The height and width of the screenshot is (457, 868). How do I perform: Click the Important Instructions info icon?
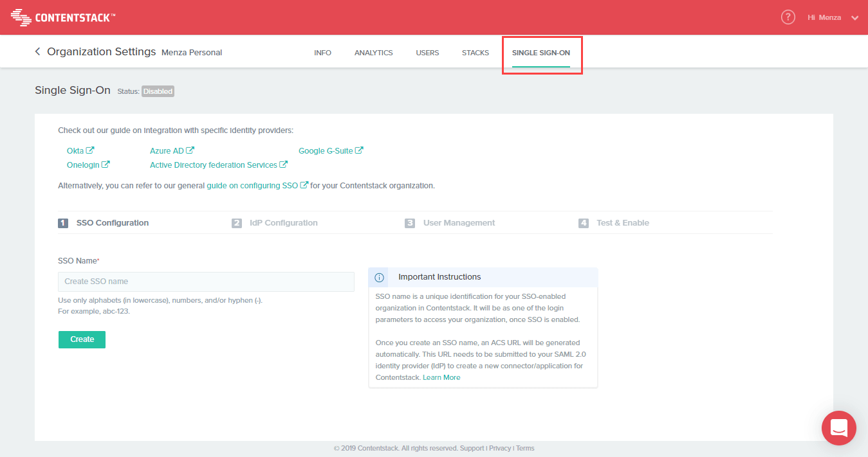[379, 277]
